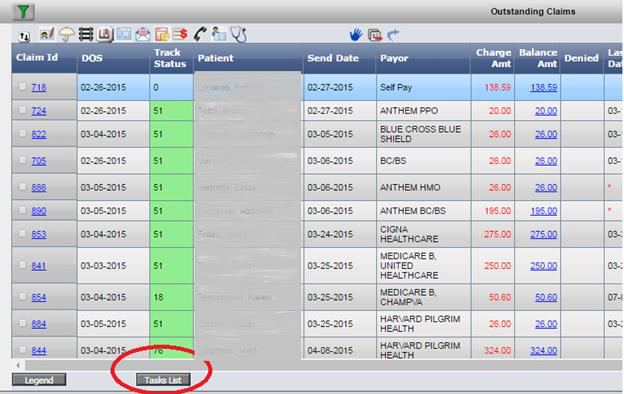The image size is (624, 394).
Task: Sort by the DOS column header
Action: [92, 58]
